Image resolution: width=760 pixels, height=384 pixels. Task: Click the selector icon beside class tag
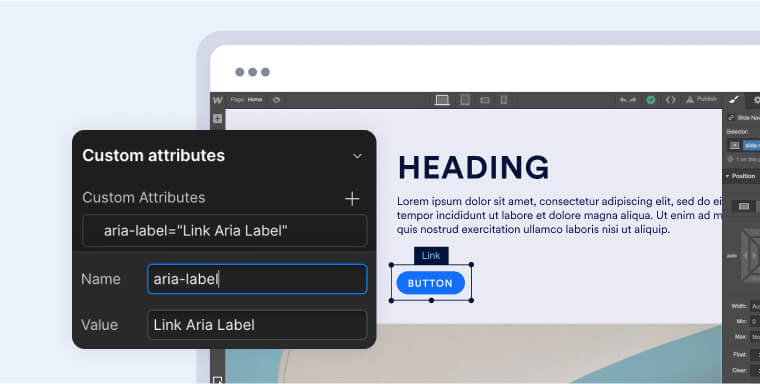[x=734, y=145]
